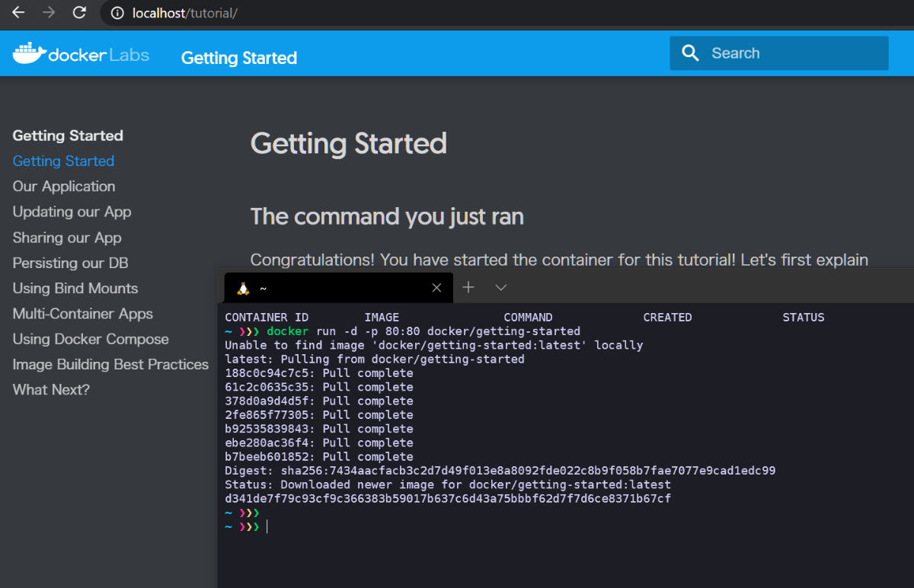This screenshot has height=588, width=914.
Task: Click the large Getting Started page heading
Action: coord(349,143)
